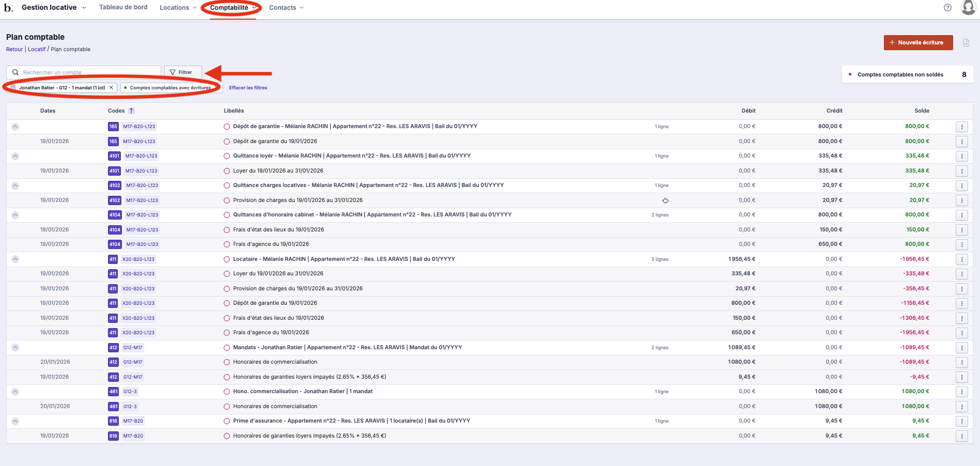
Task: Click Effacer les filtres link
Action: [x=248, y=88]
